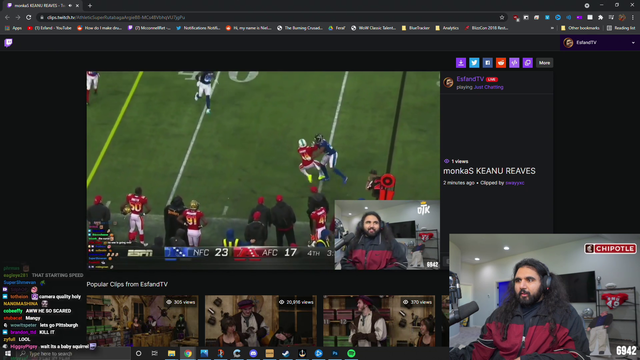Go forward in browser history
640x360 pixels.
pyautogui.click(x=18, y=17)
